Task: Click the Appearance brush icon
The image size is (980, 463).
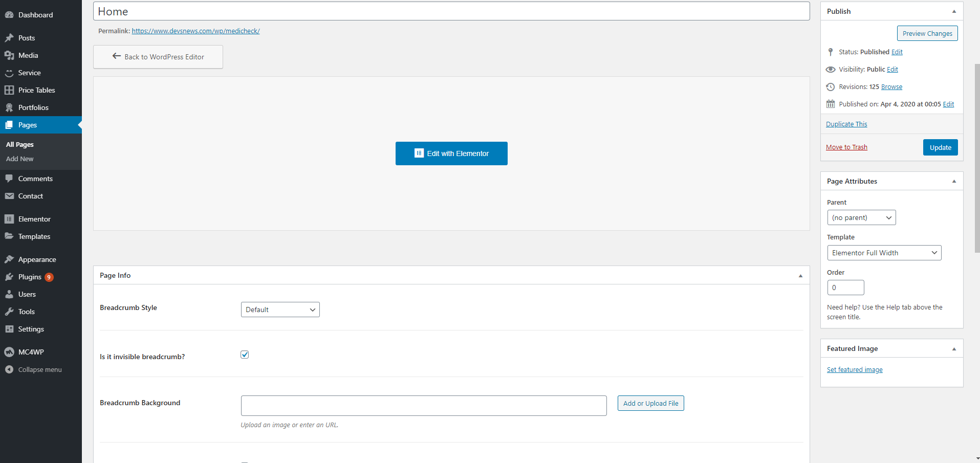Action: pos(9,259)
